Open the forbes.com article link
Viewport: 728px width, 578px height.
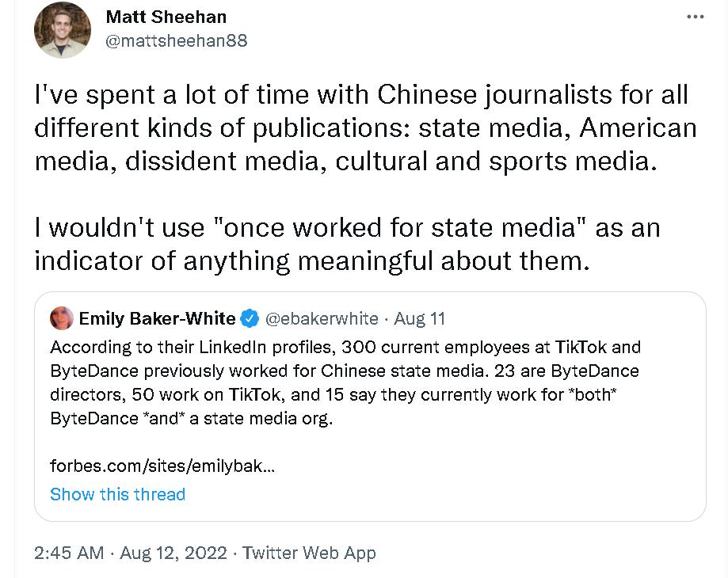pos(162,466)
